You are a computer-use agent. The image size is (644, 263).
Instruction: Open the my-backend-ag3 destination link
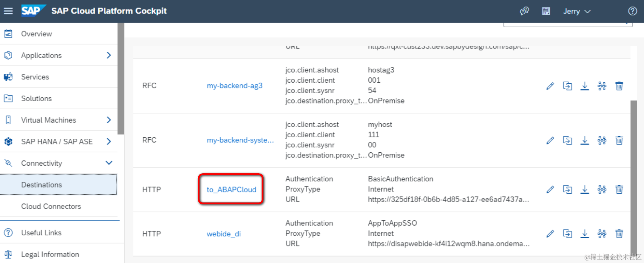pyautogui.click(x=235, y=86)
